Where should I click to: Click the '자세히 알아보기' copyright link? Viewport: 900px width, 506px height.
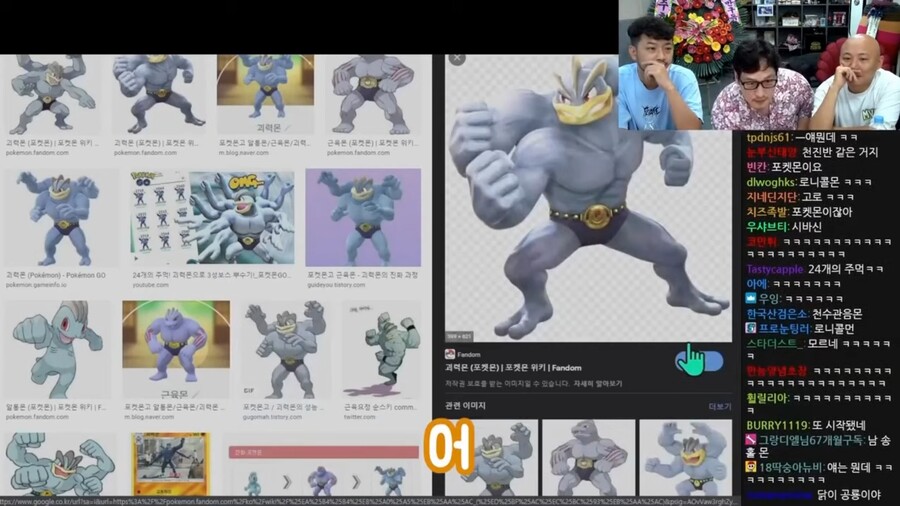[598, 383]
